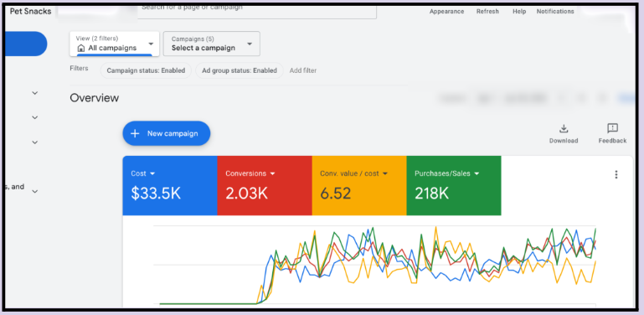
Task: Select the red Conversions 2.03K scorecard
Action: click(265, 186)
